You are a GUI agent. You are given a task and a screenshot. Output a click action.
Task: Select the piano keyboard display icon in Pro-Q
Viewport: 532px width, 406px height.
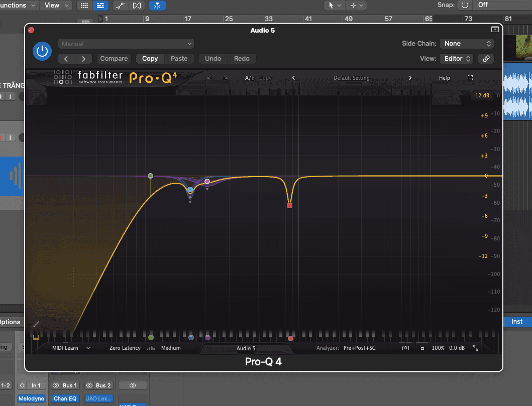35,337
